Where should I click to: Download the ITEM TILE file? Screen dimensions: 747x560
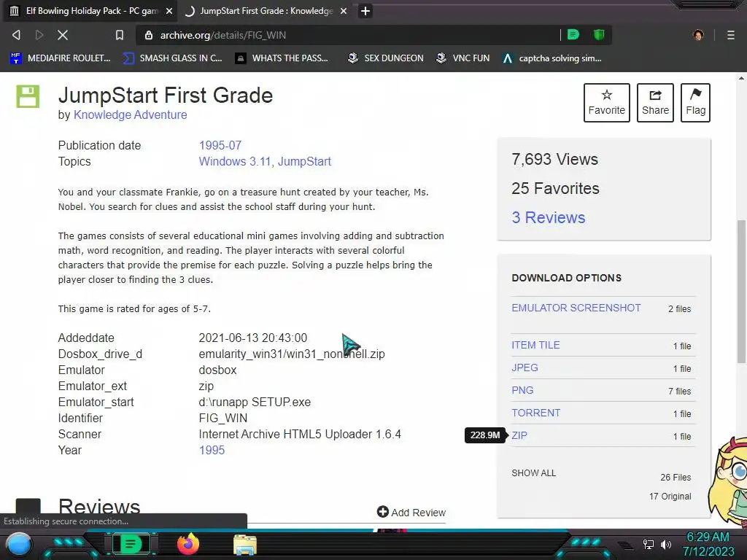pyautogui.click(x=535, y=345)
